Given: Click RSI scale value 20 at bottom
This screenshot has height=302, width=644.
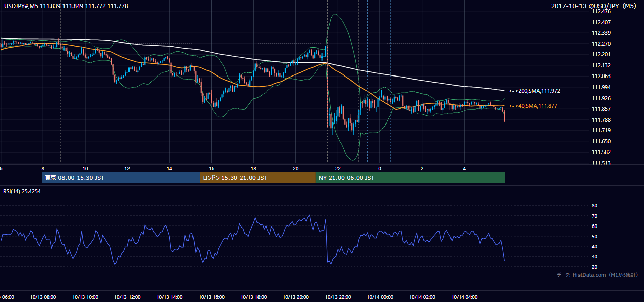Looking at the screenshot, I should click(x=594, y=267).
